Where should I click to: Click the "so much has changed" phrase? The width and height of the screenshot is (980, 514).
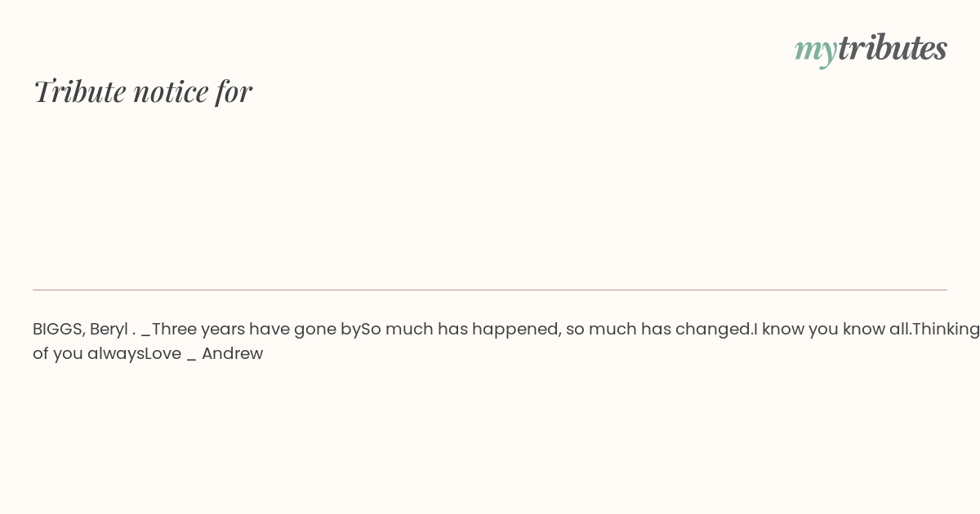click(x=659, y=330)
